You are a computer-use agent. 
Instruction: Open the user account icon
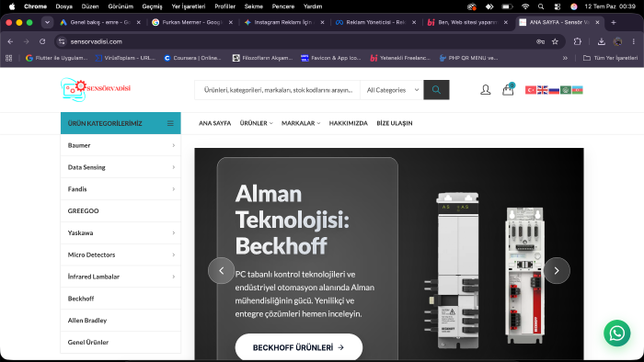(x=486, y=90)
